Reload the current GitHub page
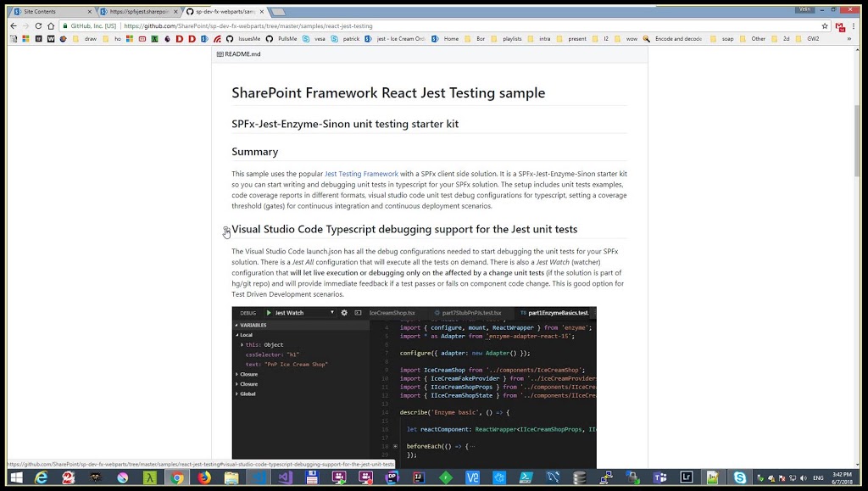The height and width of the screenshot is (491, 868). tap(38, 26)
